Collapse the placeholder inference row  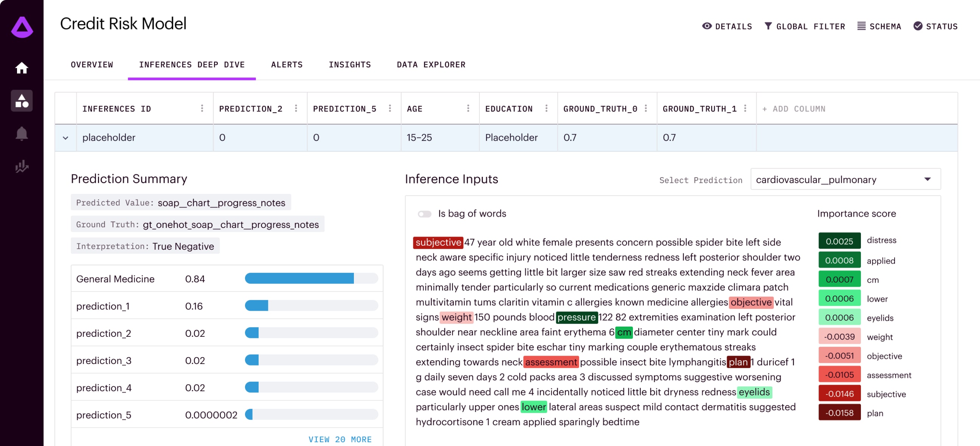(65, 138)
